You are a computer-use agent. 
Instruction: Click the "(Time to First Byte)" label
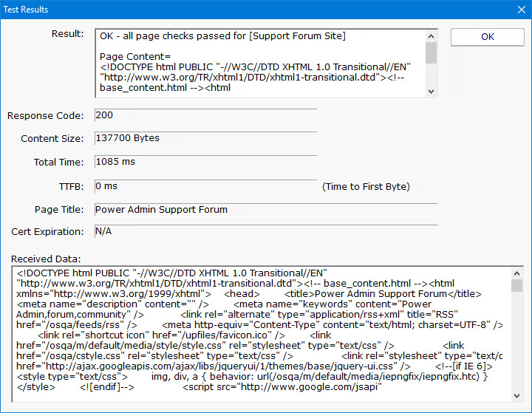(x=366, y=187)
